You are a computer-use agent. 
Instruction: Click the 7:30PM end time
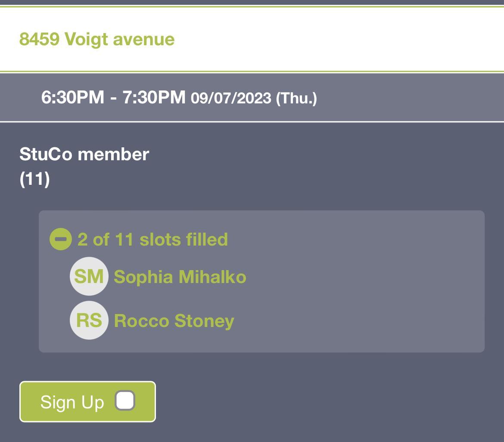[x=154, y=97]
